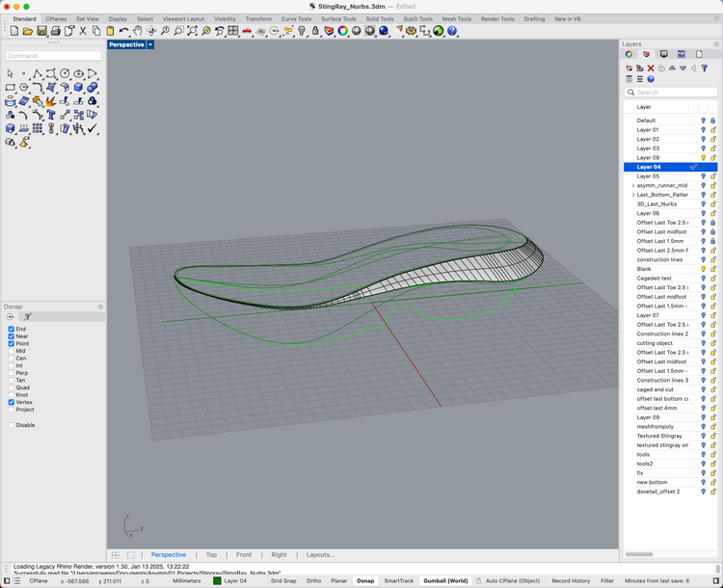Open the Curve Tools toolbar tab
This screenshot has height=588, width=723.
tap(296, 19)
